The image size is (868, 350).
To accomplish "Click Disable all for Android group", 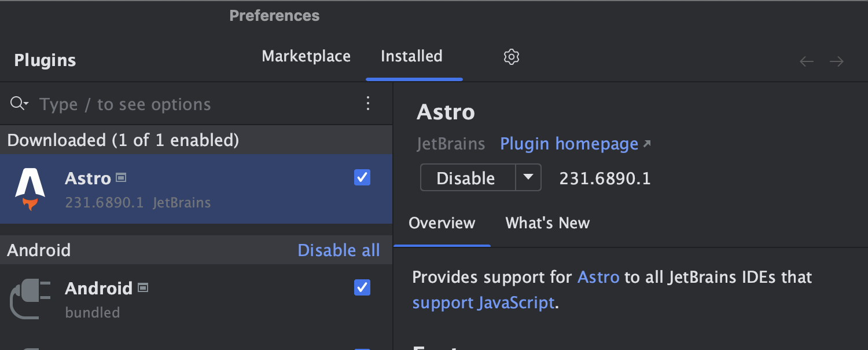I will [x=339, y=250].
